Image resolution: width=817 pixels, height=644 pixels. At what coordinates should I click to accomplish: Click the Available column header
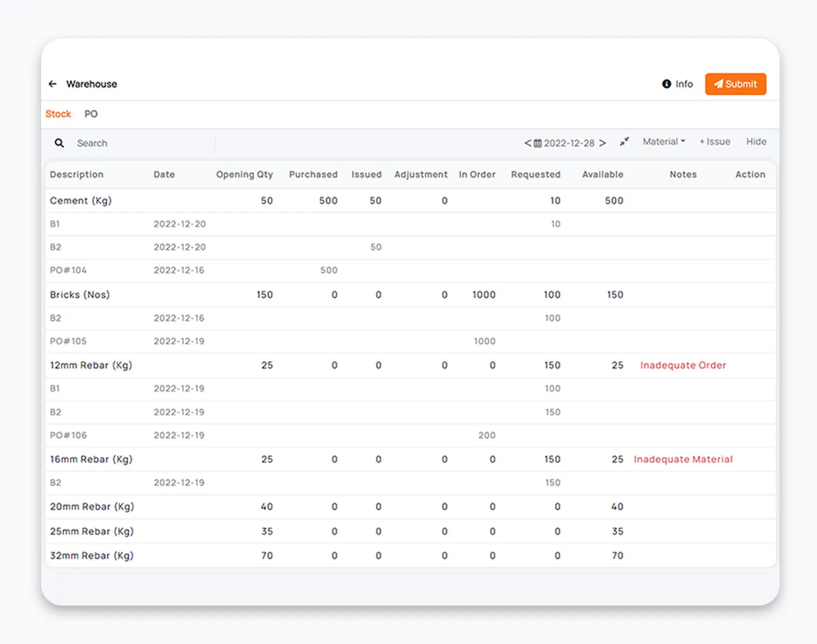click(x=603, y=174)
